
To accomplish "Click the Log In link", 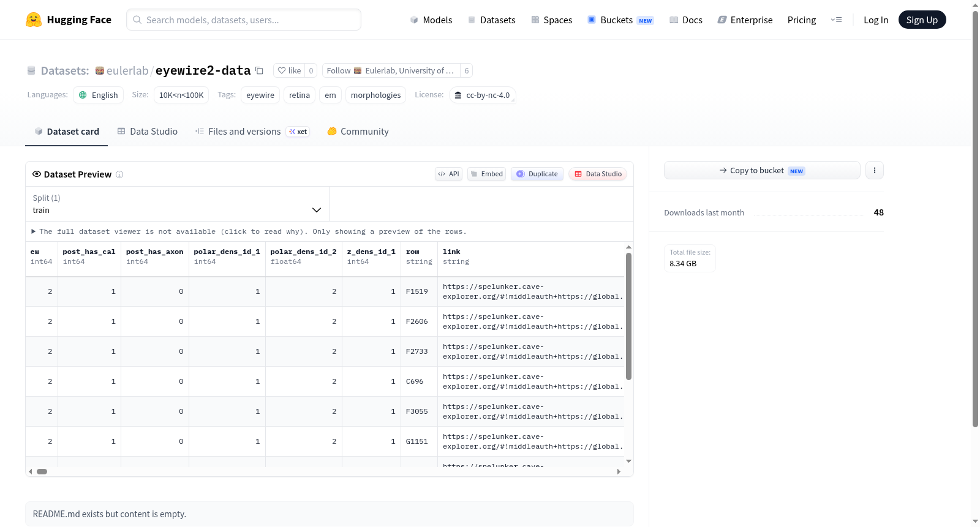I will 876,20.
